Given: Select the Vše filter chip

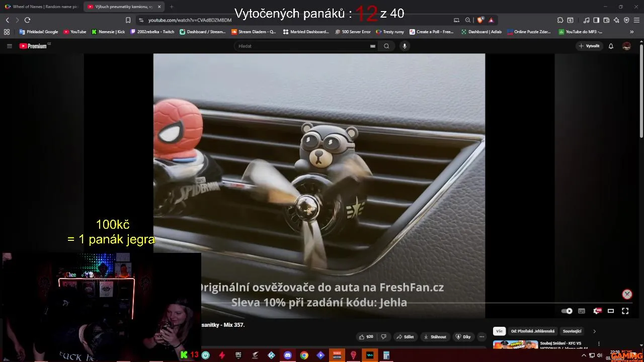Looking at the screenshot, I should pyautogui.click(x=499, y=331).
